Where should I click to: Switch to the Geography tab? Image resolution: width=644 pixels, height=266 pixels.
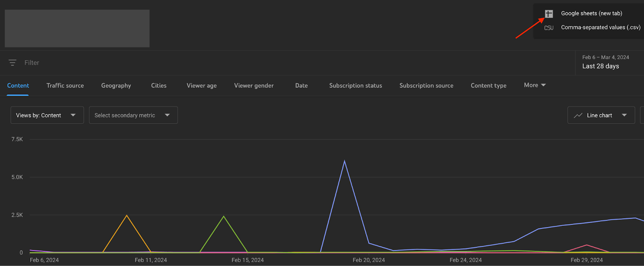116,86
